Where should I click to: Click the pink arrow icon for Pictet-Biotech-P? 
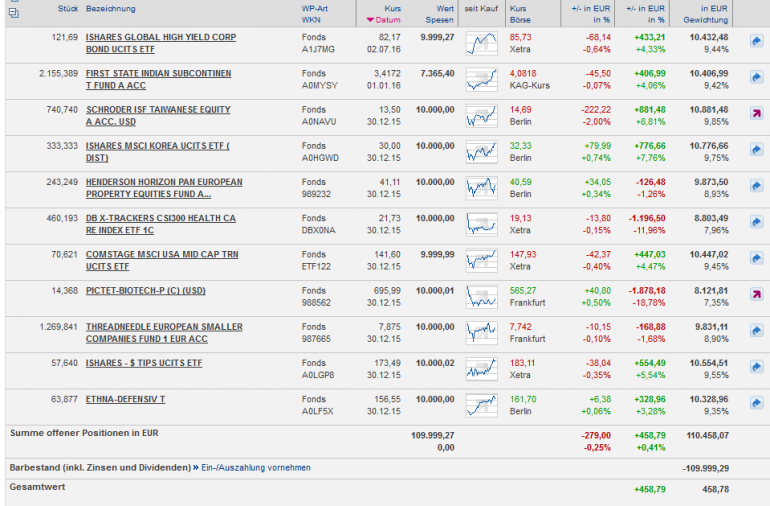coord(756,295)
